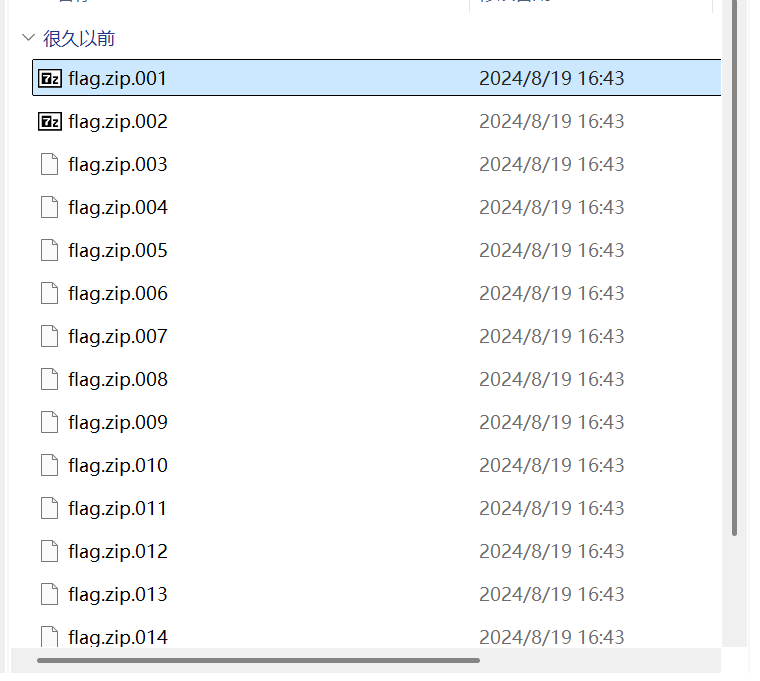The height and width of the screenshot is (681, 760).
Task: Select file name flag.zip.006
Action: tap(118, 294)
